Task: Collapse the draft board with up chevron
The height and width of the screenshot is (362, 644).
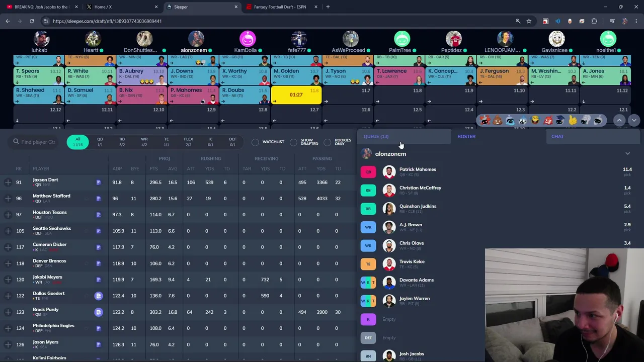Action: [x=619, y=120]
